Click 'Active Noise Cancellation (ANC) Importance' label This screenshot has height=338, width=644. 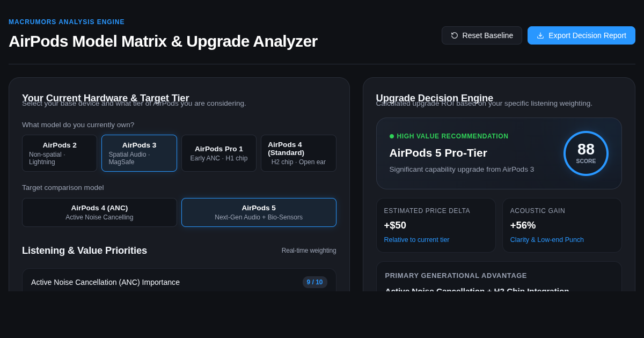[x=105, y=282]
